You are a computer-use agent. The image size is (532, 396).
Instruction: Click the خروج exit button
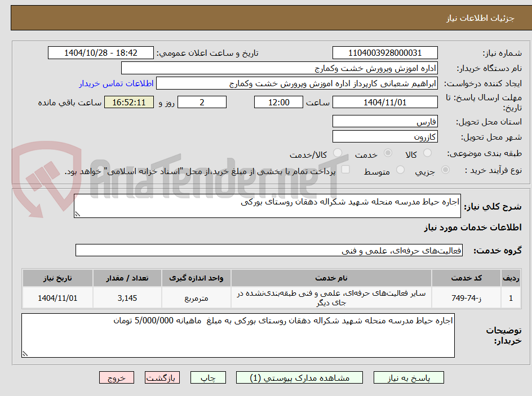[117, 377]
